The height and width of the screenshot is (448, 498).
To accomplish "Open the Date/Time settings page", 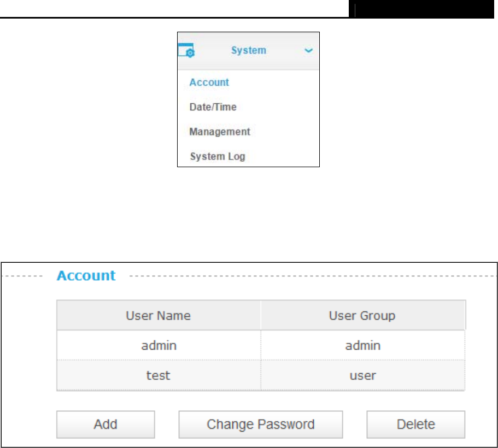I will (213, 107).
